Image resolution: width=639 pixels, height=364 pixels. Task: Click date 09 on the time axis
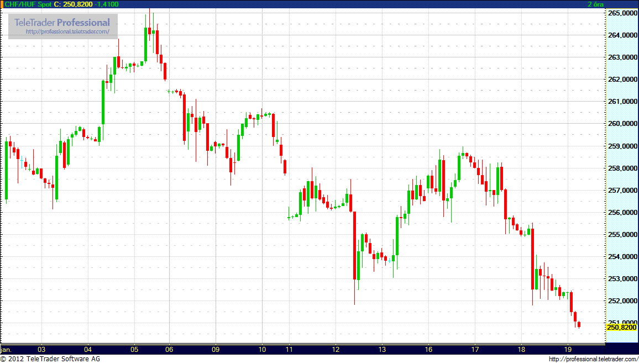[216, 349]
